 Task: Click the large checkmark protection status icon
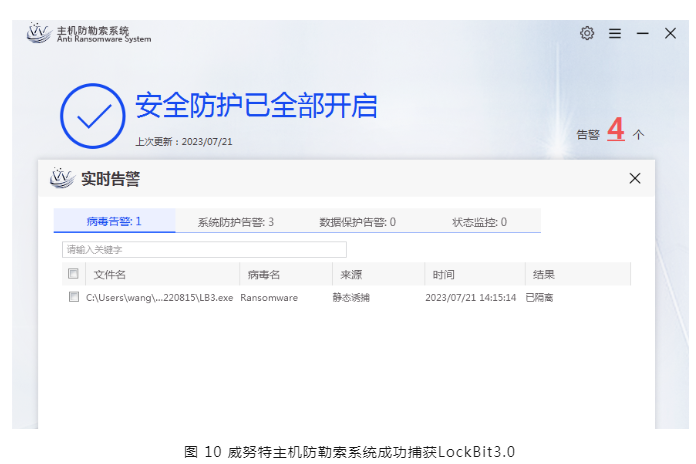pyautogui.click(x=92, y=116)
